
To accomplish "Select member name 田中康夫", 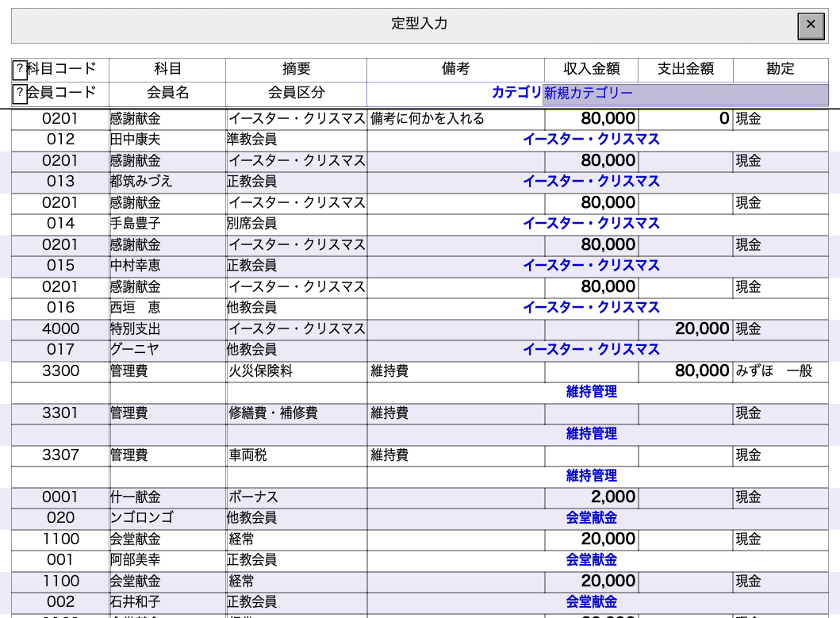I will (x=135, y=140).
